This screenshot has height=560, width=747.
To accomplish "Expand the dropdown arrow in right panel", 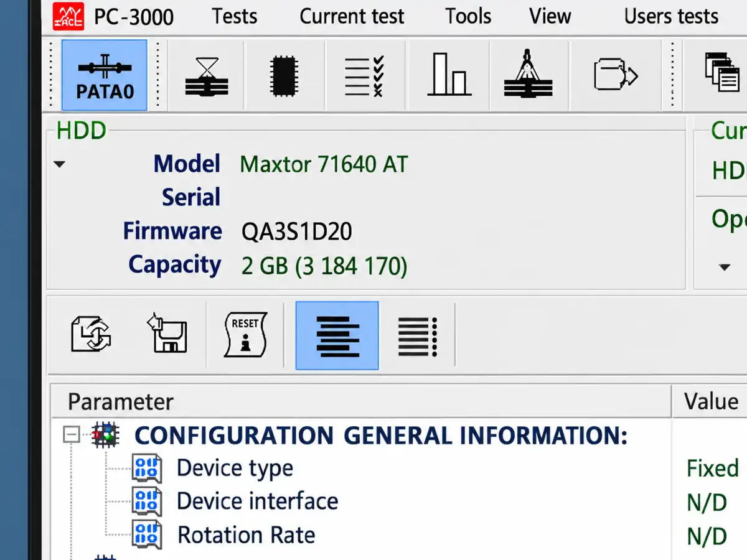I will [x=724, y=268].
